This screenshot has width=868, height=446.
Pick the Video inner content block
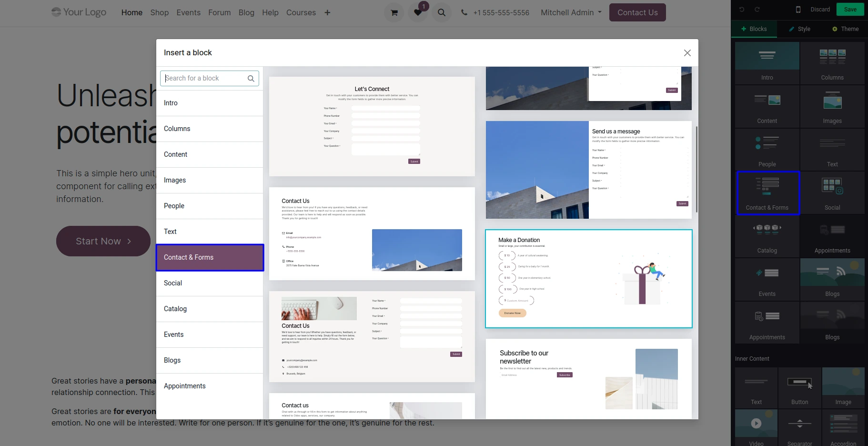click(756, 428)
